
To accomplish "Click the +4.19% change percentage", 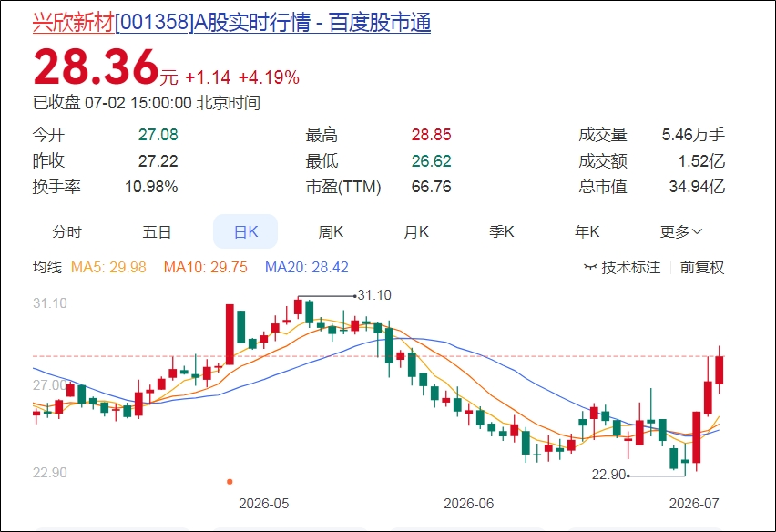I will coord(269,77).
